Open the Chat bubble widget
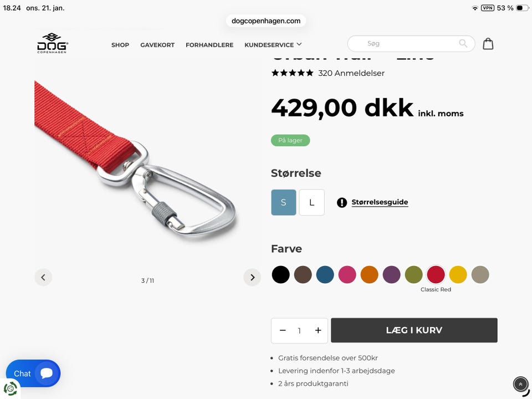This screenshot has height=399, width=532. [33, 373]
